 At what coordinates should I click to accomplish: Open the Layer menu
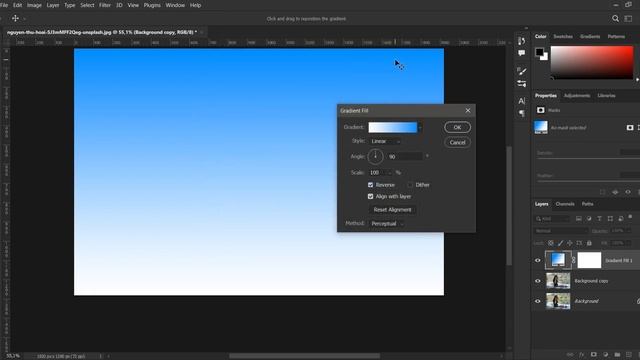[x=53, y=5]
